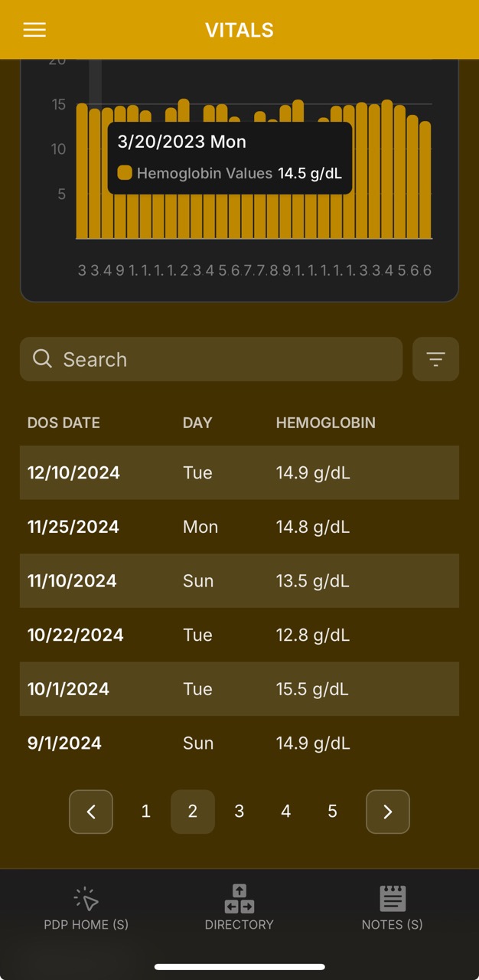Open the filter options icon beside search
The height and width of the screenshot is (980, 479).
(x=435, y=359)
